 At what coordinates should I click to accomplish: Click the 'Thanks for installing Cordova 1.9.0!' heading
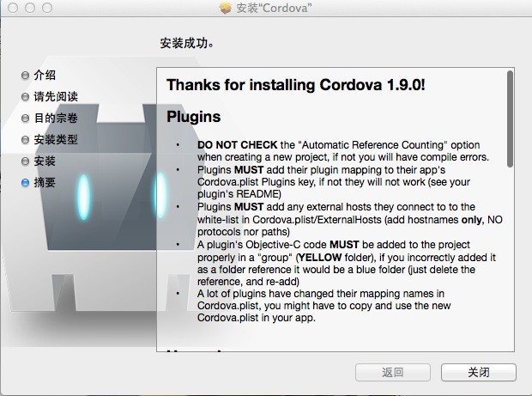pyautogui.click(x=295, y=85)
